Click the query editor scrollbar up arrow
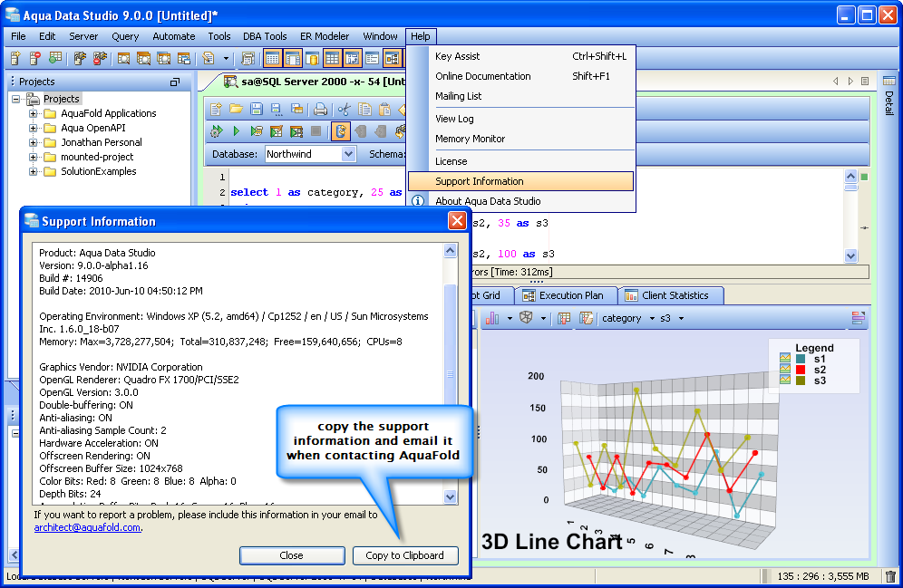 point(851,176)
